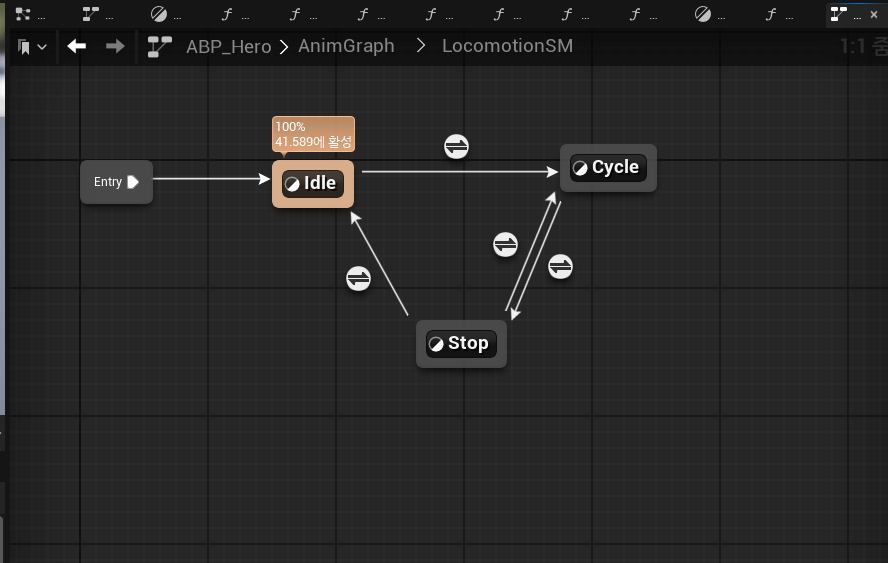Close the active state machine tab
The image size is (888, 563).
pyautogui.click(x=874, y=15)
